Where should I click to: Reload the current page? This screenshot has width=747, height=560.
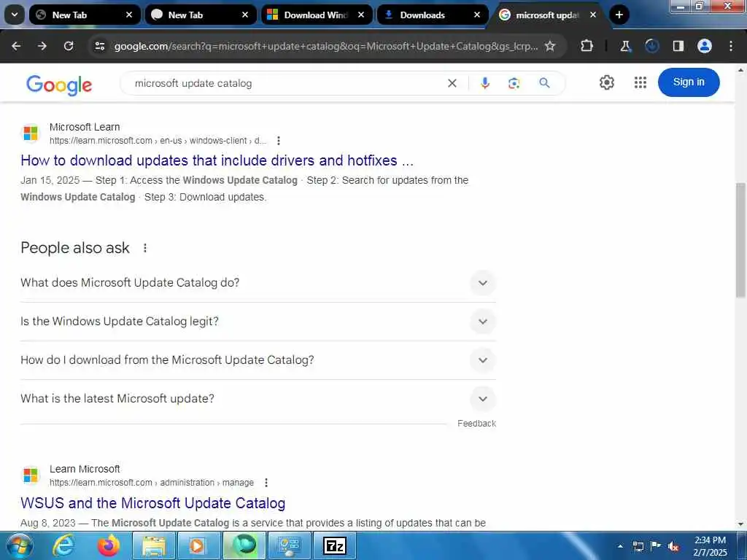coord(69,46)
